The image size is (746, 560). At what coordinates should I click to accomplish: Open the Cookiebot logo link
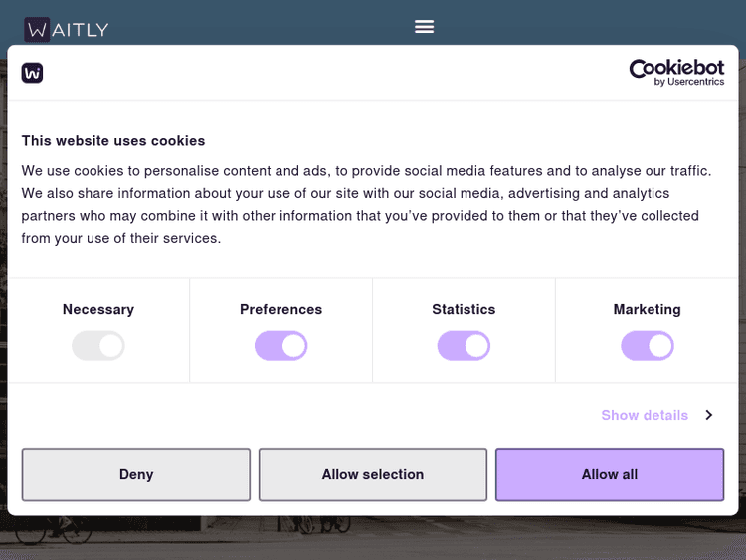[676, 68]
